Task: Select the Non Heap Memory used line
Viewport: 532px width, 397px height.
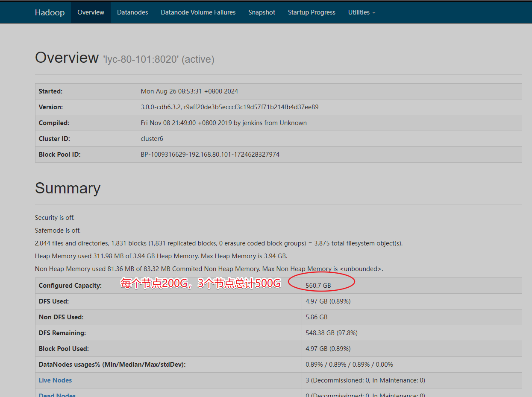Action: (x=209, y=269)
